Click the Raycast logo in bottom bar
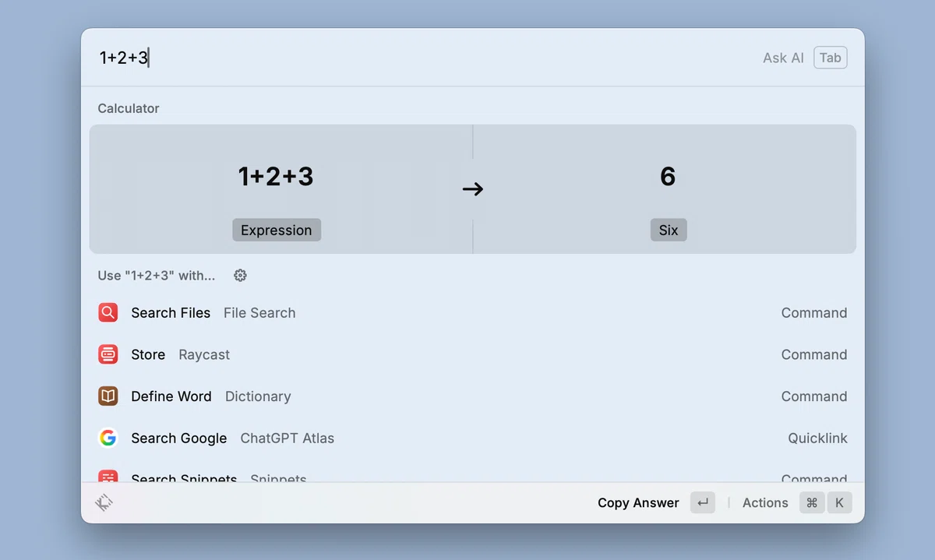935x560 pixels. click(104, 503)
